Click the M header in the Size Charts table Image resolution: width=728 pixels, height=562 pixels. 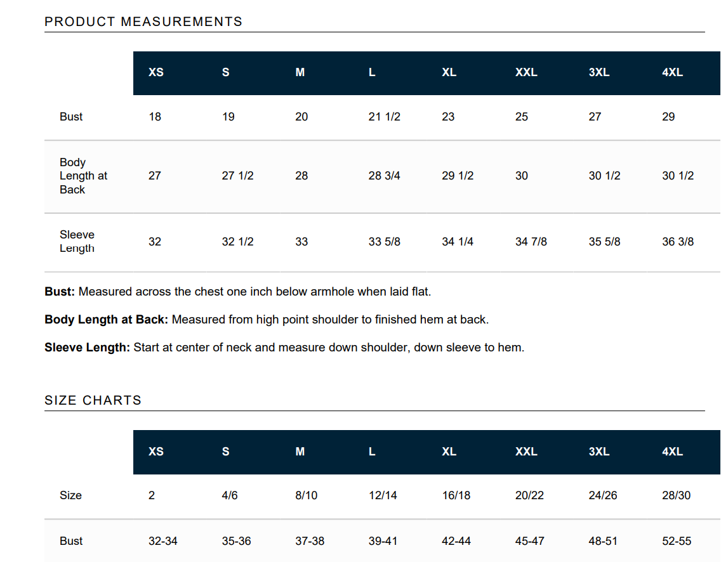click(300, 452)
